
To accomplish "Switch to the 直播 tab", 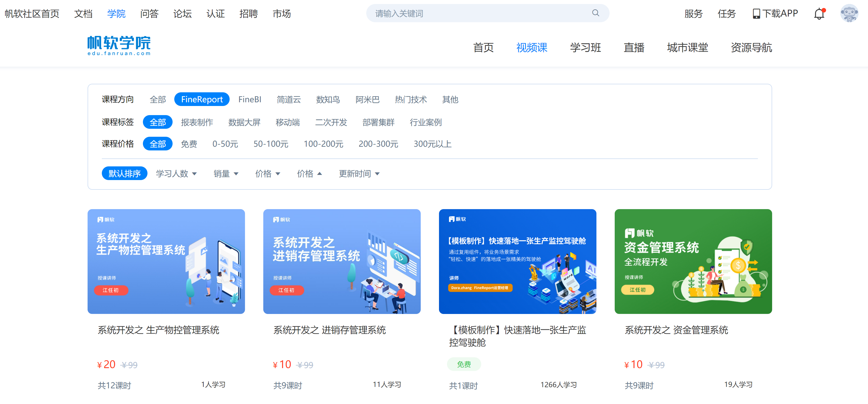I will pos(634,48).
